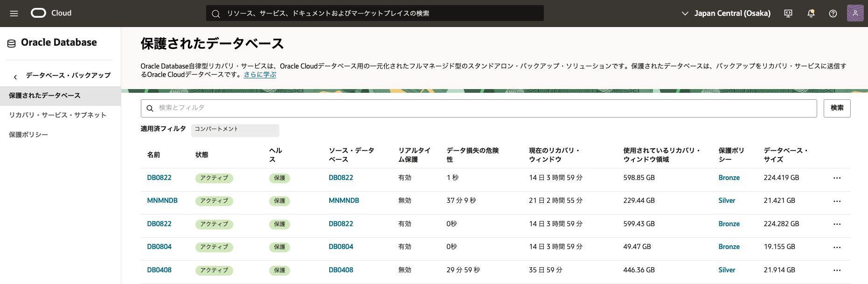Open the Silver policy link for DB0408

(727, 270)
